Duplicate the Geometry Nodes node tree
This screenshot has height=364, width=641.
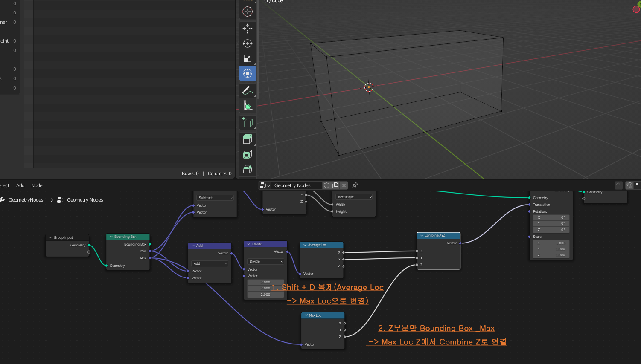point(335,185)
